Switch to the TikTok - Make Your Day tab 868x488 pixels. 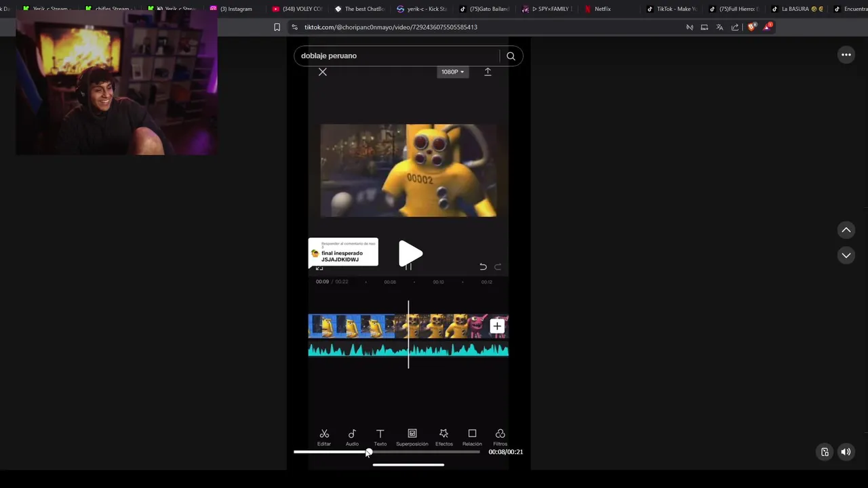pos(672,9)
